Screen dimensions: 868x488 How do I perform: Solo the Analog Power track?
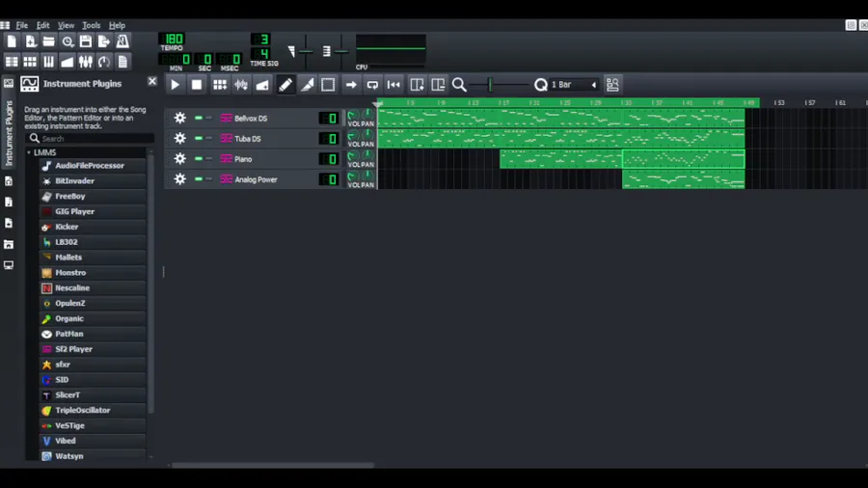click(208, 179)
